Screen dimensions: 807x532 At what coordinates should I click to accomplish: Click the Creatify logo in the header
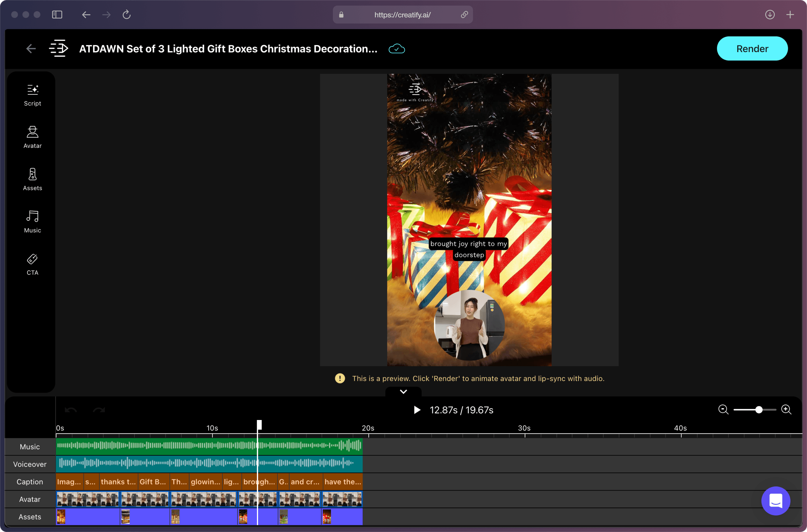(58, 48)
